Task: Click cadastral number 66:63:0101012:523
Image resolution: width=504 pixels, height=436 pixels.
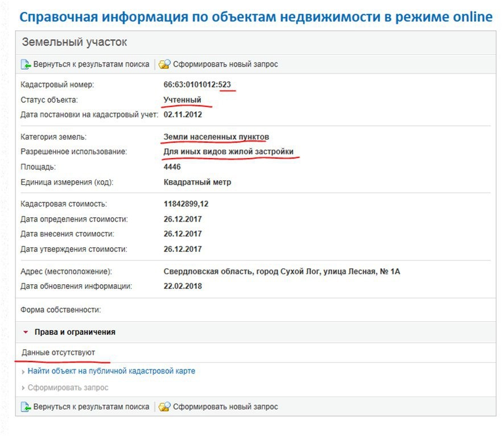Action: (x=197, y=85)
